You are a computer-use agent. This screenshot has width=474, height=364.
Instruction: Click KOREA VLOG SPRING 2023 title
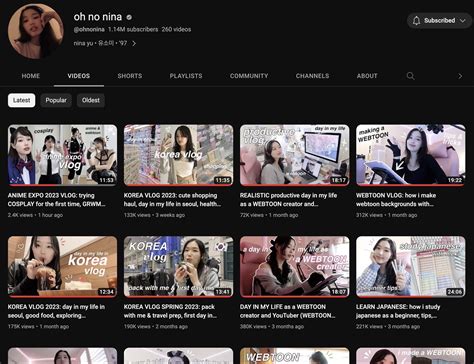[x=170, y=311]
